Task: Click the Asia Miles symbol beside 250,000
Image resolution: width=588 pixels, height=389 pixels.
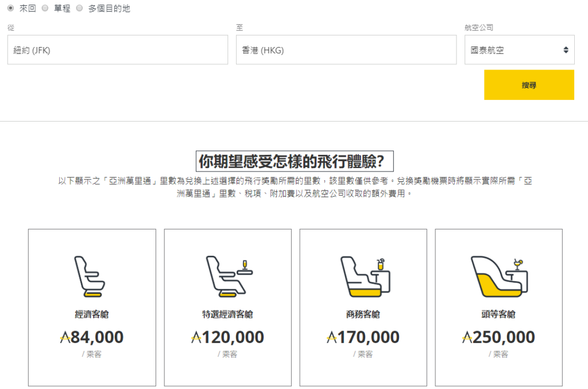Action: [467, 338]
